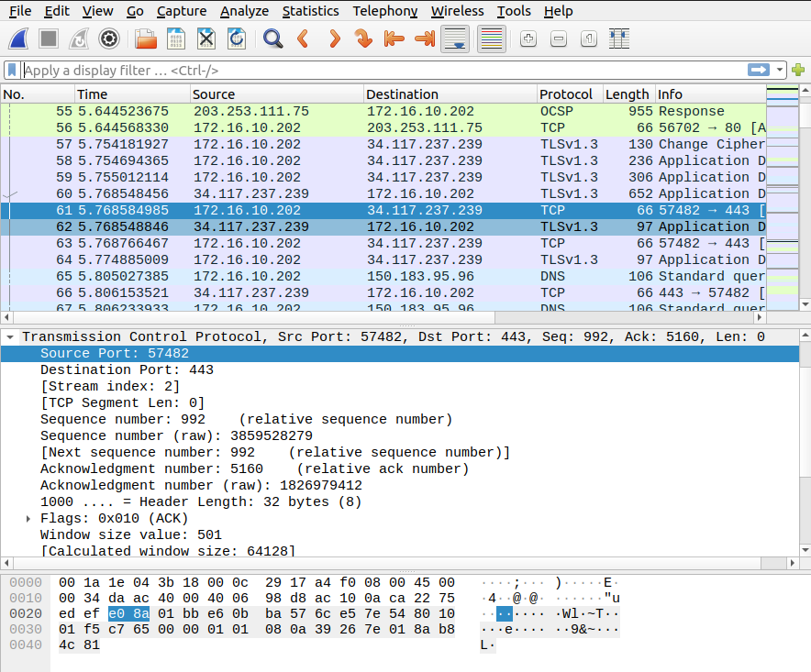Sort by the Protocol column header

coord(570,94)
